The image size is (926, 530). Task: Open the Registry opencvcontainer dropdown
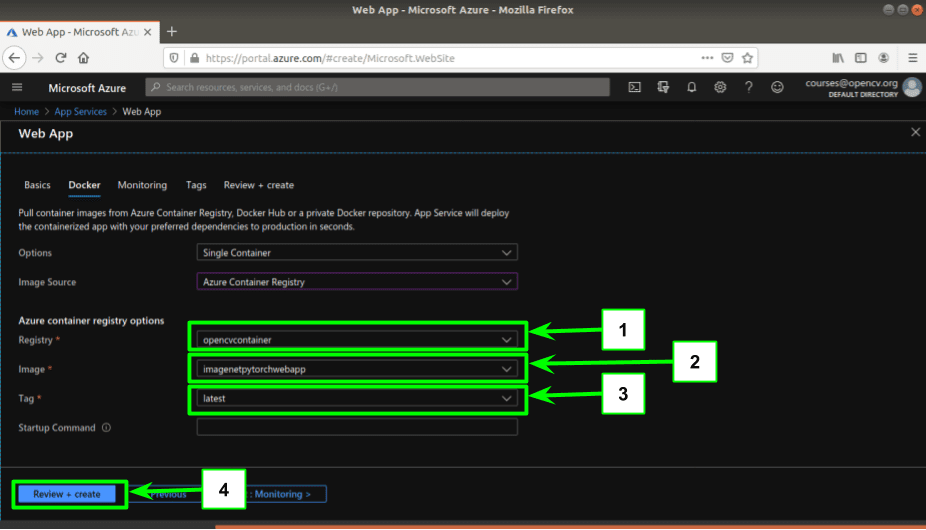click(x=357, y=340)
